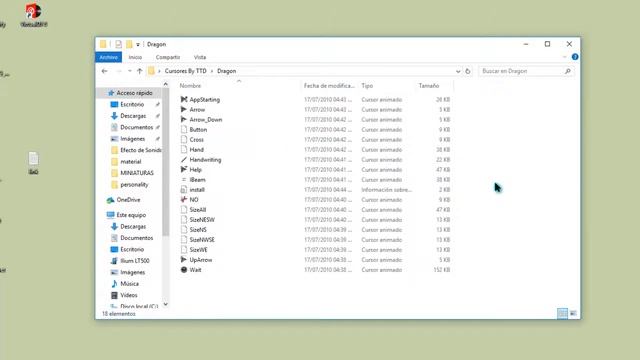Go up one folder level

coord(140,71)
